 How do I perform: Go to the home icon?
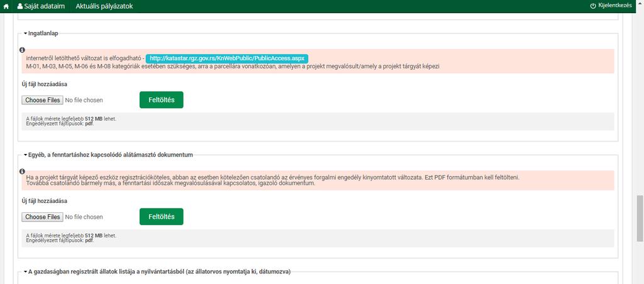6,6
